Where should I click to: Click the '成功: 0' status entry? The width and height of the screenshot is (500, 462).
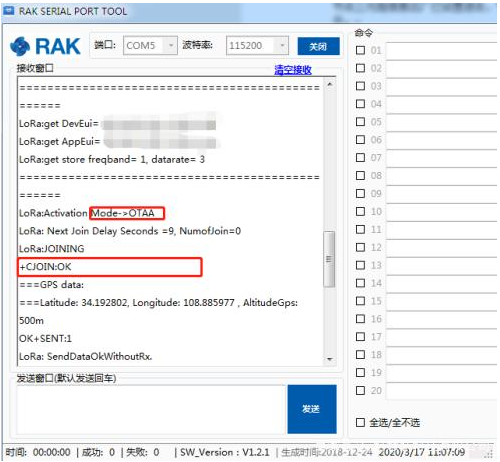tap(98, 452)
